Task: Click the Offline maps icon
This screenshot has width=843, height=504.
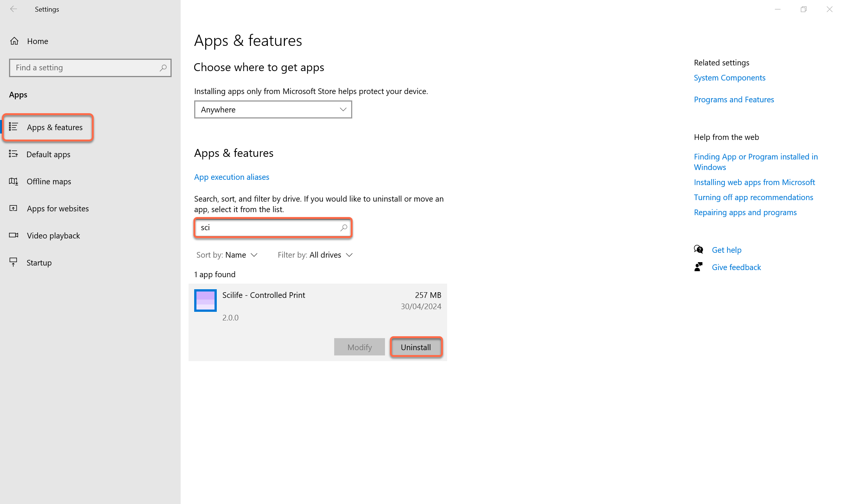Action: click(x=14, y=181)
